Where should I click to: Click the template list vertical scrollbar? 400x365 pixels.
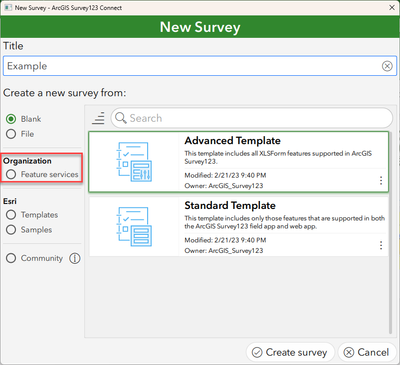click(390, 232)
